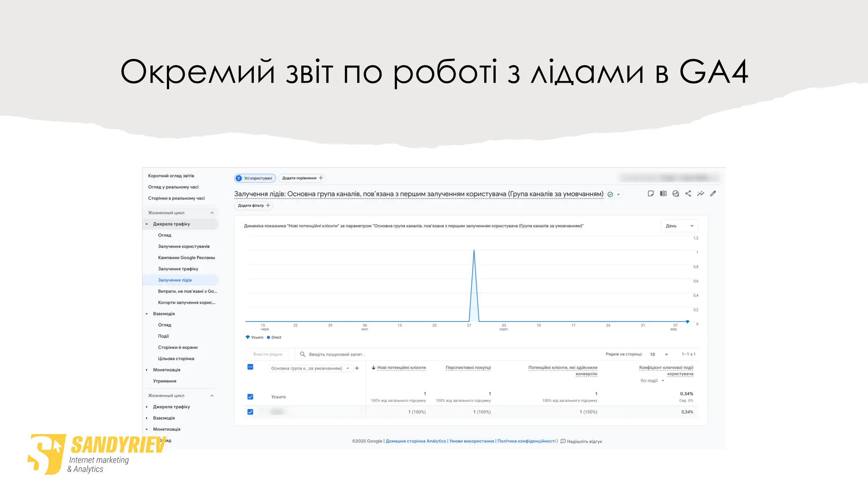Select 'Залучення трафіку' report
The image size is (868, 488).
click(178, 269)
